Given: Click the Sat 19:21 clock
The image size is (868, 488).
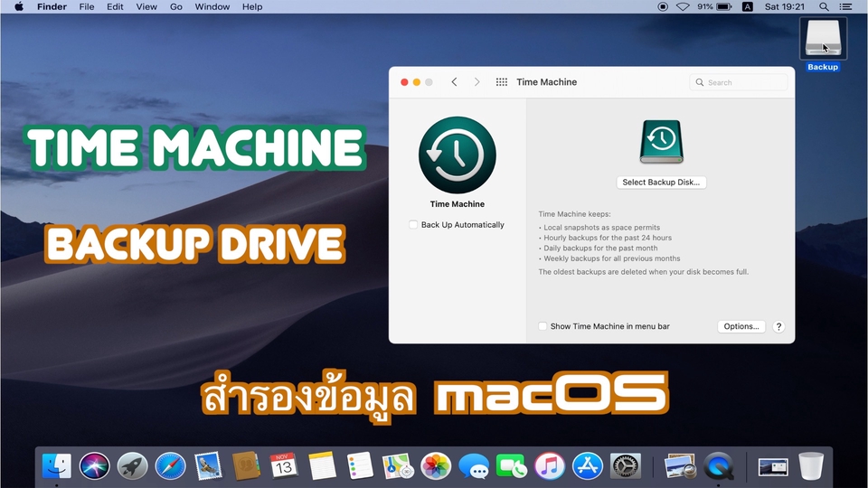Looking at the screenshot, I should click(x=785, y=6).
